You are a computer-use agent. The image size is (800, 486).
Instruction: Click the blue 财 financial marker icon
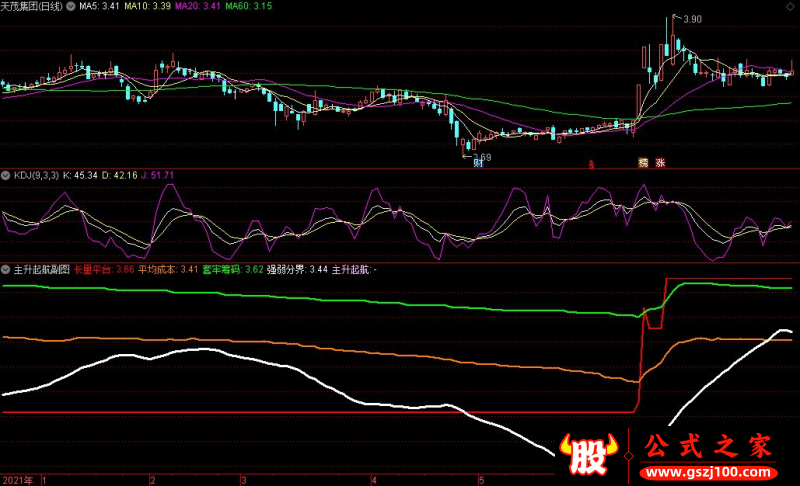point(478,163)
